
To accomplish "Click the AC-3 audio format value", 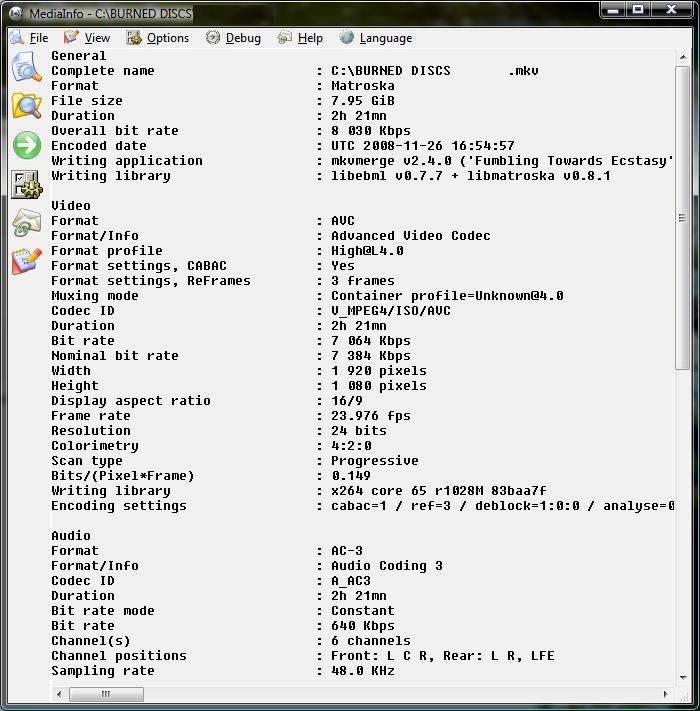I will click(347, 550).
